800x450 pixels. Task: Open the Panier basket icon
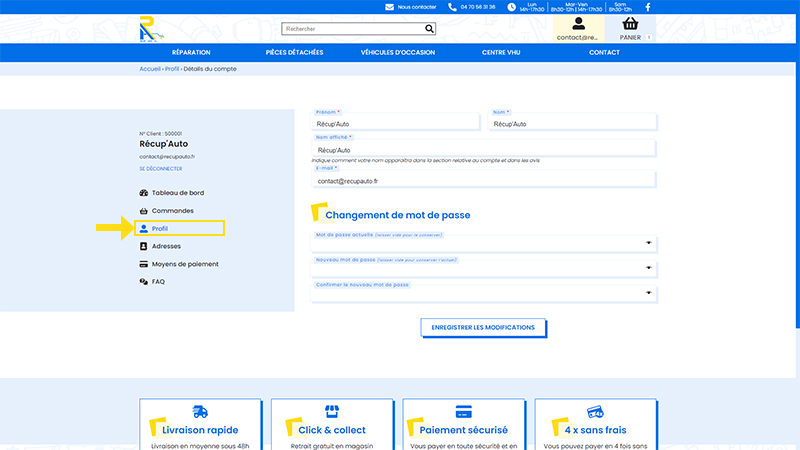tap(630, 23)
